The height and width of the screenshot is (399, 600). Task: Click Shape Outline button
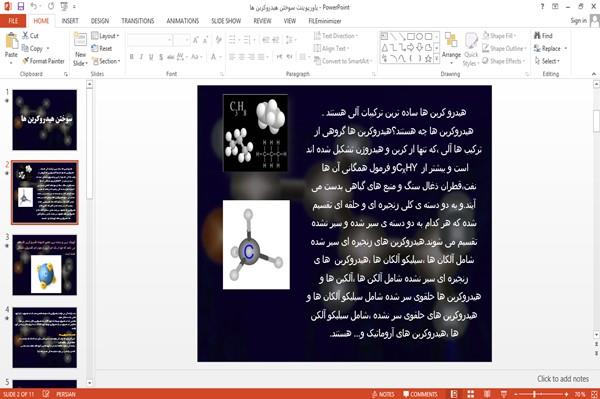[x=504, y=48]
